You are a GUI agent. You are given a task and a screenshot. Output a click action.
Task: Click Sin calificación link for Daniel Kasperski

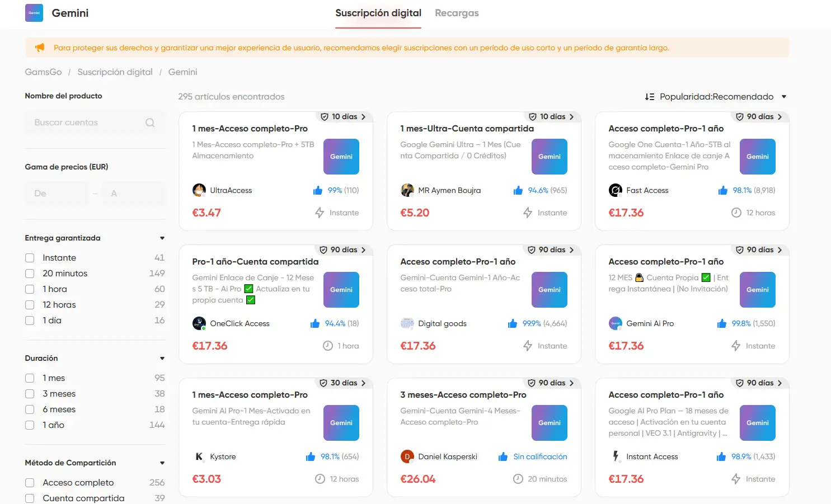coord(540,456)
